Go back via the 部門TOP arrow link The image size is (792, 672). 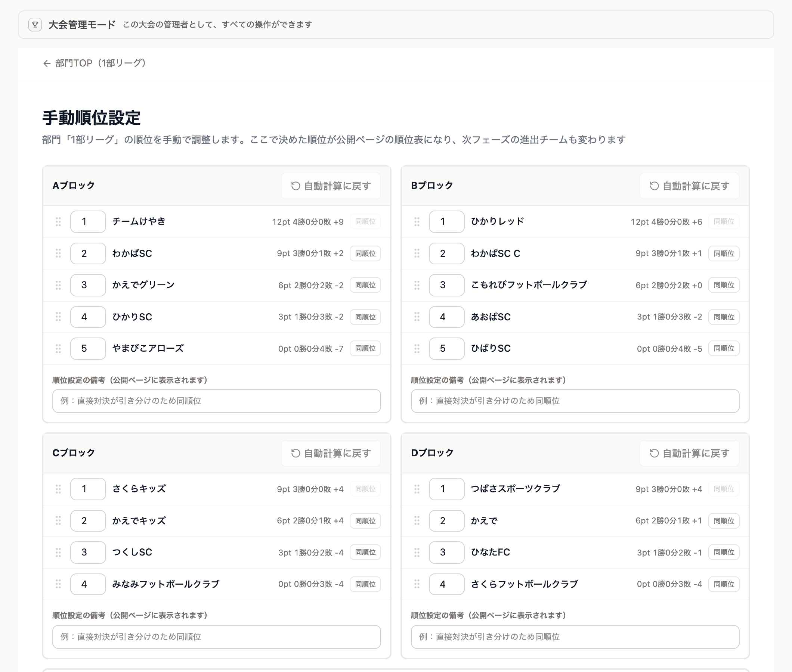[x=94, y=63]
